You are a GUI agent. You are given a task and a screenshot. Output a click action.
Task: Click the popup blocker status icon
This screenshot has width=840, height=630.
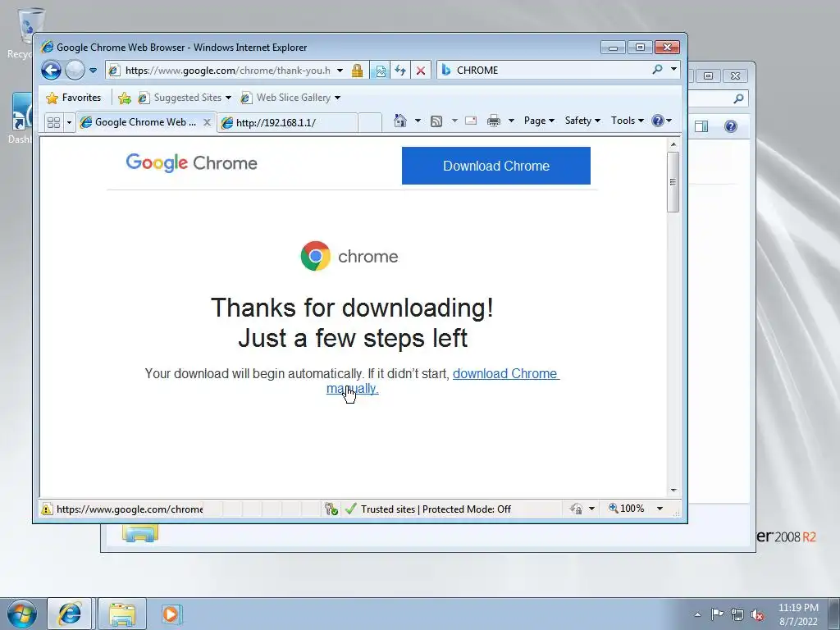331,509
